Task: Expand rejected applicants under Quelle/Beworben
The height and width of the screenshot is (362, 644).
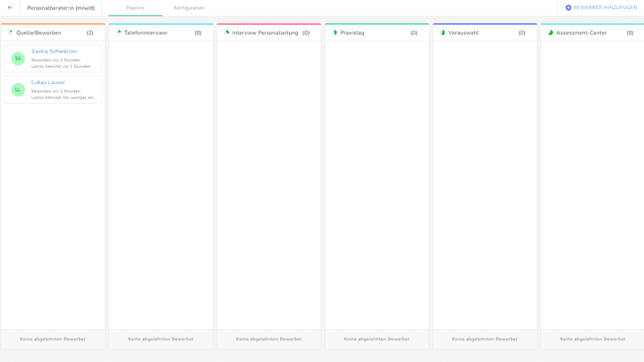Action: pyautogui.click(x=53, y=339)
